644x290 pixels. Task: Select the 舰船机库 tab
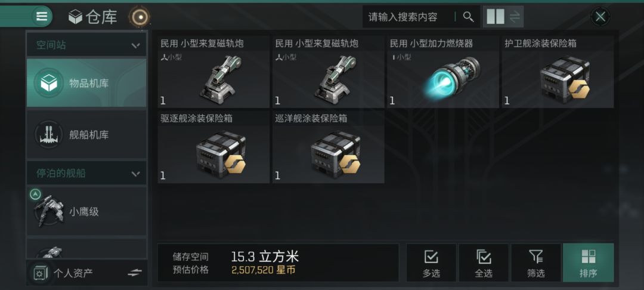coord(86,134)
